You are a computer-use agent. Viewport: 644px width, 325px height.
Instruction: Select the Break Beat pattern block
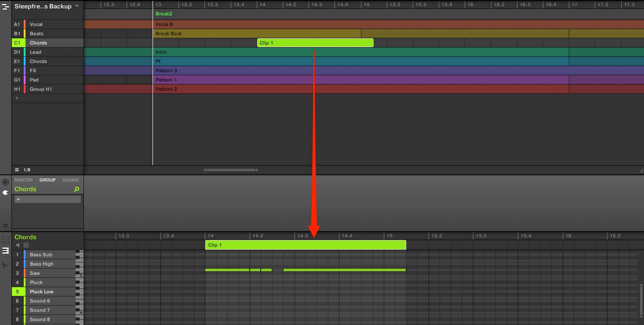point(257,34)
